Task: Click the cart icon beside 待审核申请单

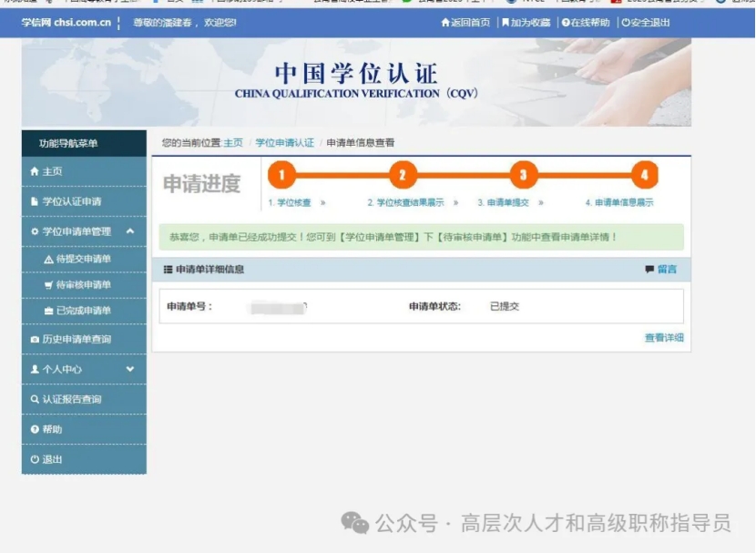Action: (x=48, y=285)
